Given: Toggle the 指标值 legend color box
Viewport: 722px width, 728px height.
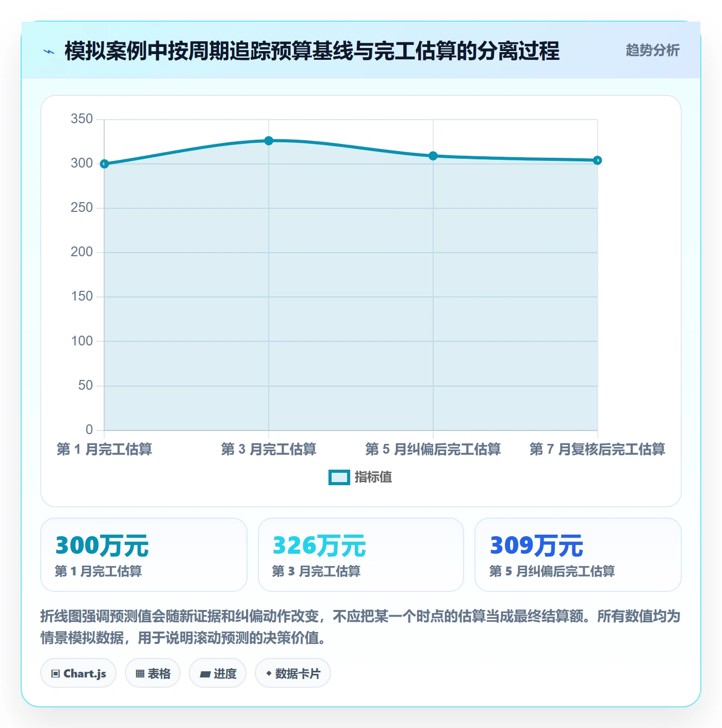Looking at the screenshot, I should pyautogui.click(x=339, y=477).
